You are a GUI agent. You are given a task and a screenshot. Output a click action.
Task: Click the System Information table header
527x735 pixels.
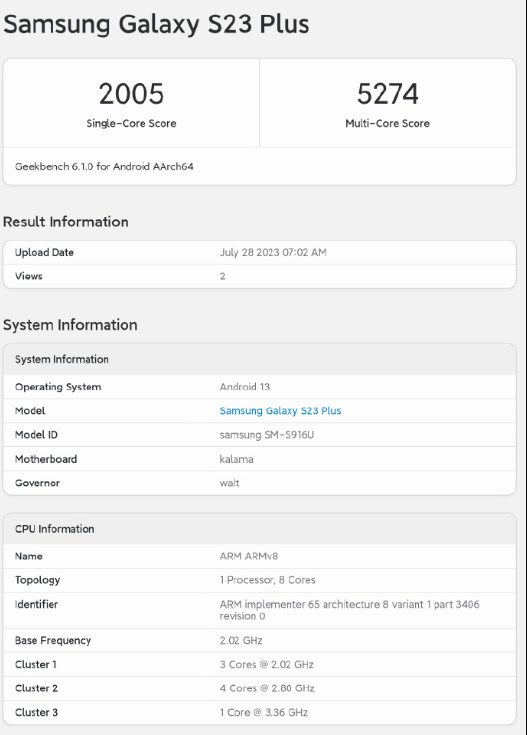pyautogui.click(x=259, y=360)
